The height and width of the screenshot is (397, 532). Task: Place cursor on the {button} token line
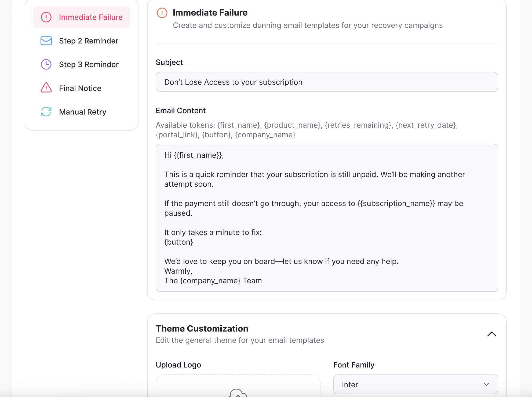179,242
